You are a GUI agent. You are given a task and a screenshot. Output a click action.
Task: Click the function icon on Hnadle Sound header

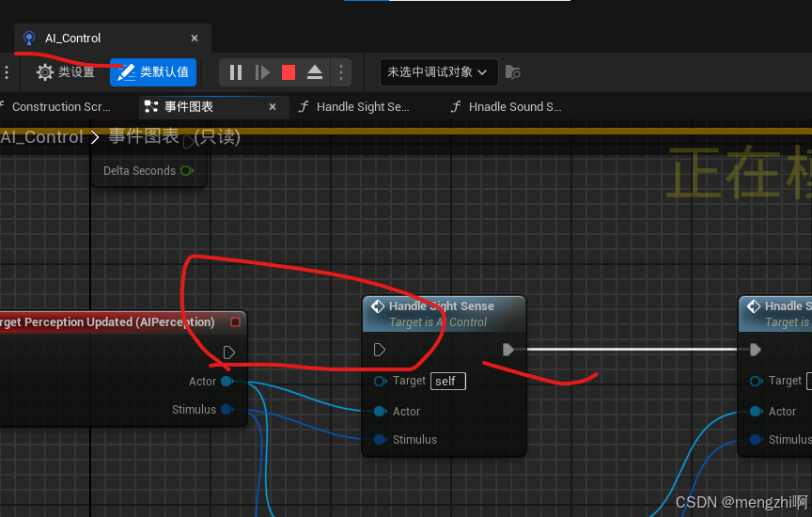coord(754,306)
